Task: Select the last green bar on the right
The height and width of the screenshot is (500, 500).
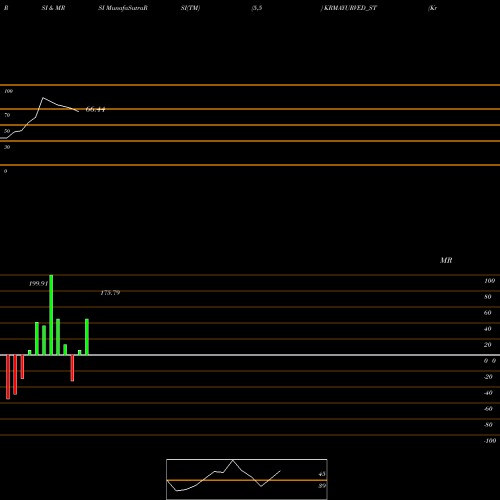Action: pos(87,337)
